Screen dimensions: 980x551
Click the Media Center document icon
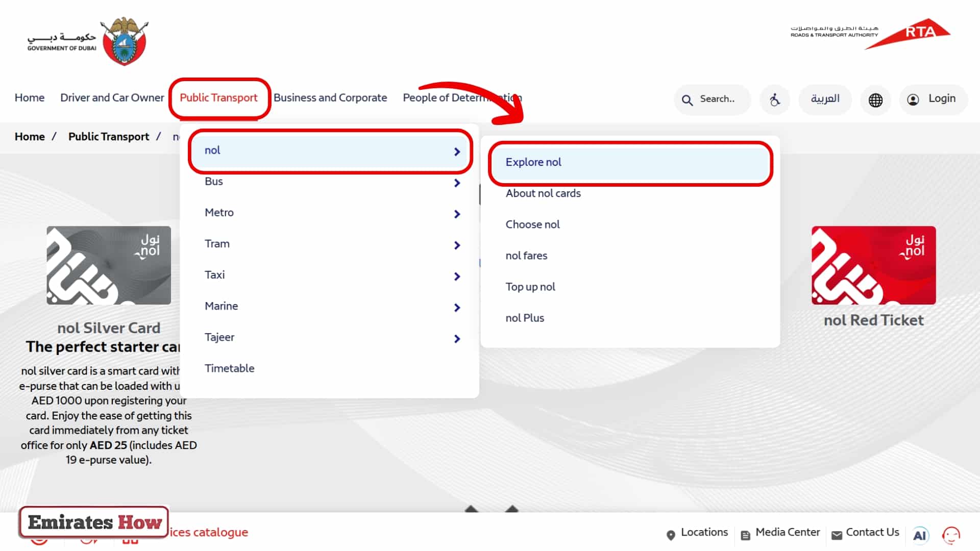click(x=745, y=535)
